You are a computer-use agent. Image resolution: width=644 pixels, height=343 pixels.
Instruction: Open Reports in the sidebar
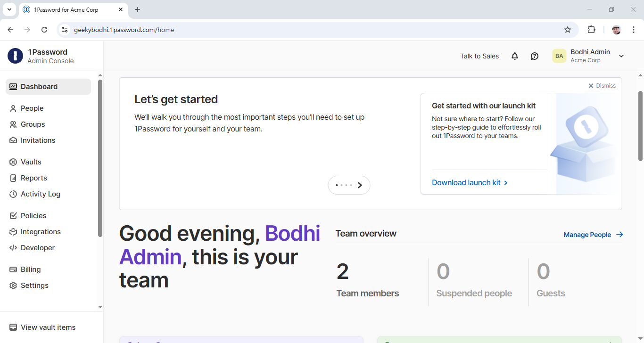[34, 178]
